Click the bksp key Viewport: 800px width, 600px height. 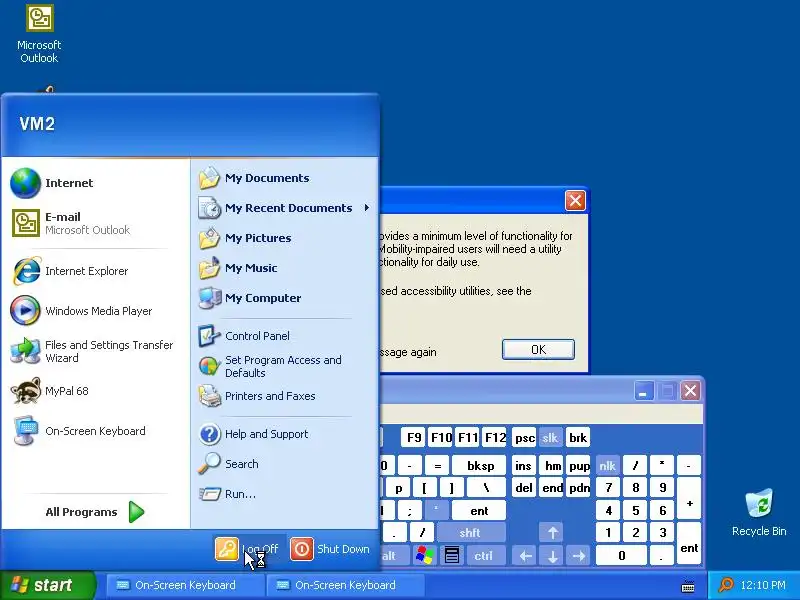(x=480, y=466)
